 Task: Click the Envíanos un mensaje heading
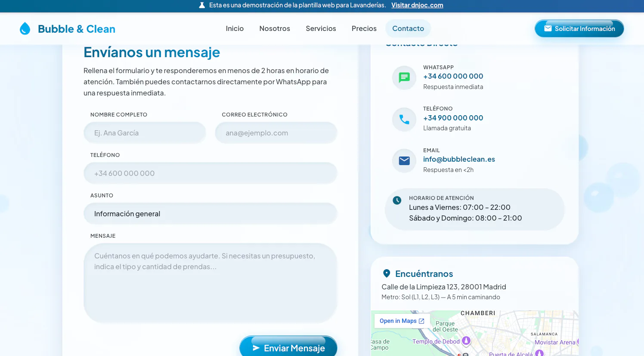[152, 52]
